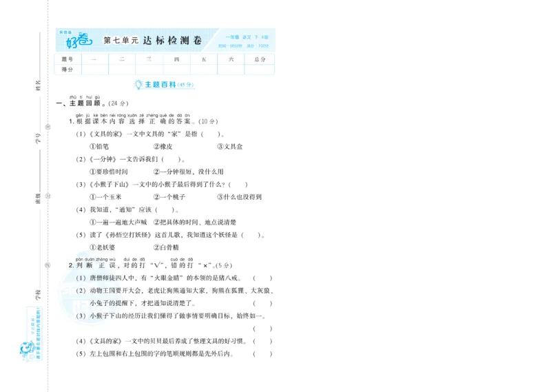Click the light bulb icon beside 主题百科
This screenshot has width=551, height=392.
click(138, 84)
